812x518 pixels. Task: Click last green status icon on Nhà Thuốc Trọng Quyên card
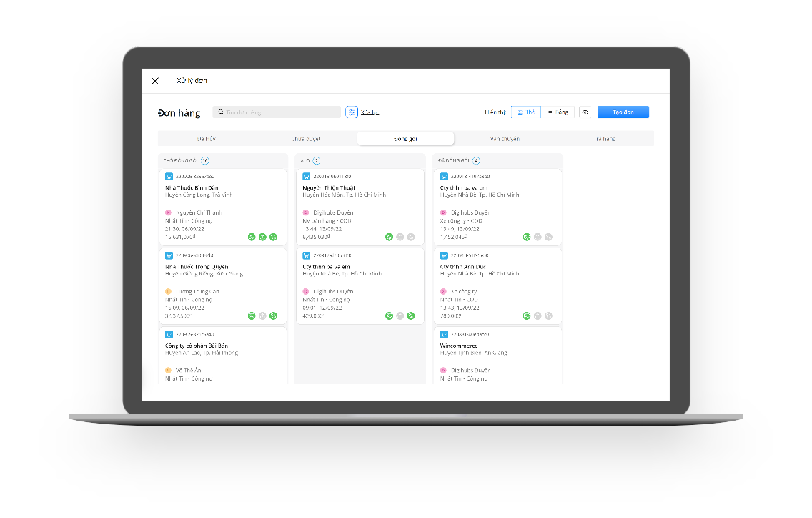273,316
